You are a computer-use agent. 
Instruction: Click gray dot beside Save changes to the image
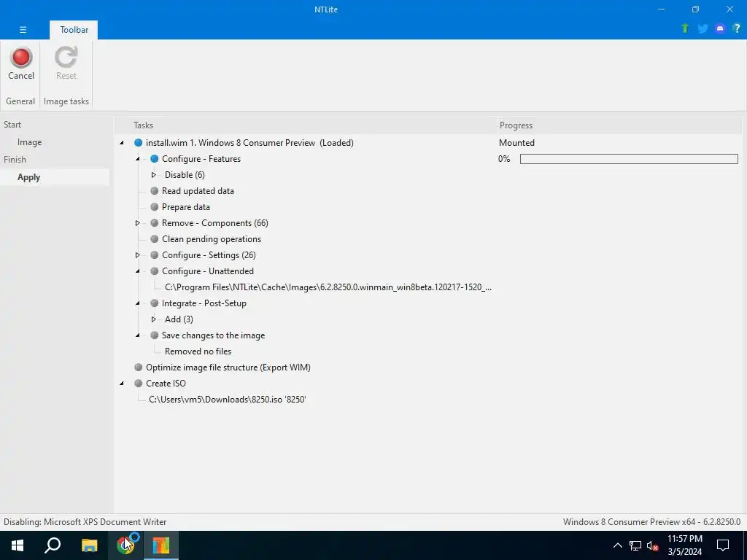[155, 335]
